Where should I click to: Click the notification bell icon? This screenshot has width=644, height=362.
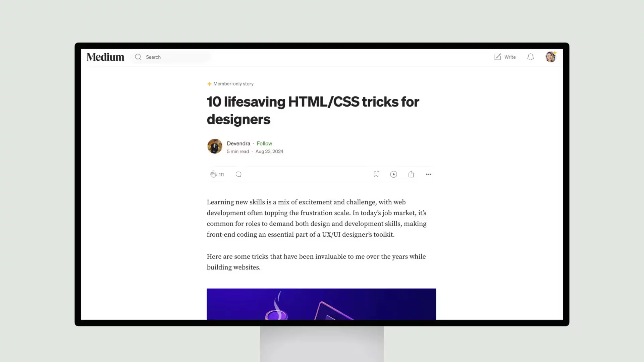click(x=530, y=57)
